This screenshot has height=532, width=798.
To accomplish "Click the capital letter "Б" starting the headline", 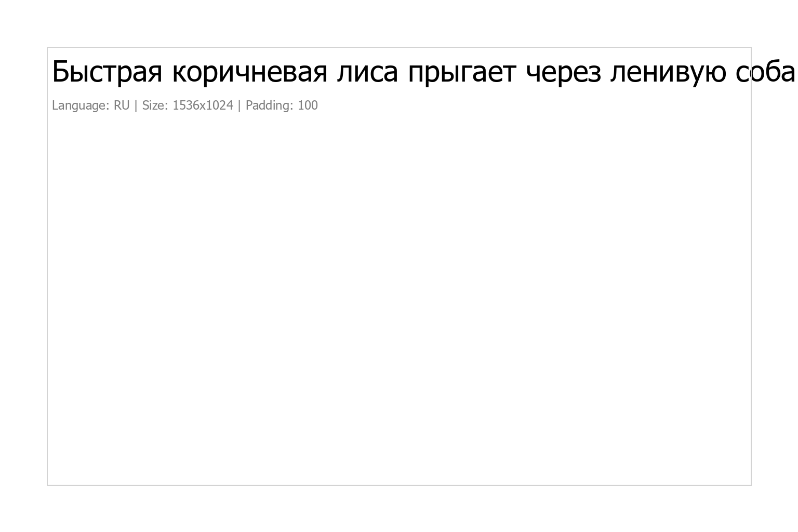I will click(x=60, y=72).
